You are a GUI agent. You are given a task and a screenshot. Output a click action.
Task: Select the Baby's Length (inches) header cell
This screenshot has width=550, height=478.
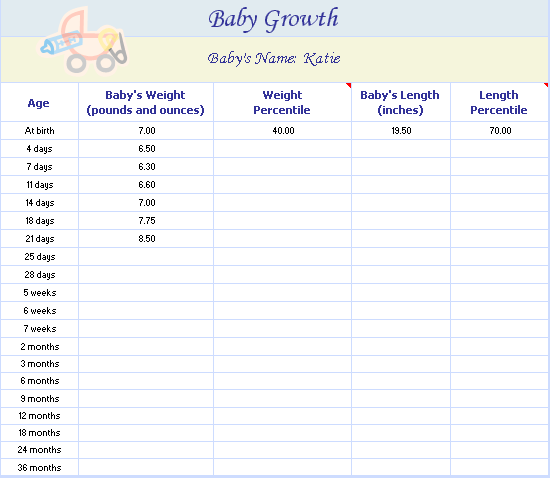tap(401, 102)
